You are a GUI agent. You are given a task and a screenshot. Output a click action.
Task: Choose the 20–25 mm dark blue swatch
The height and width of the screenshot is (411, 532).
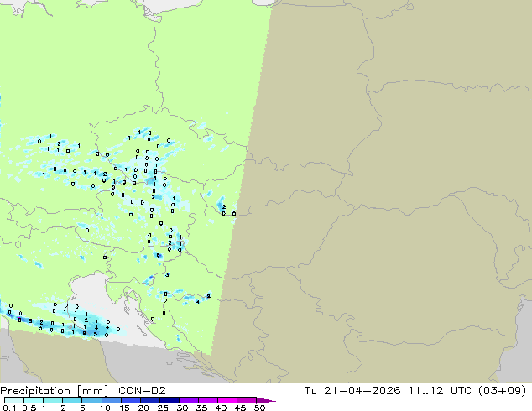[x=149, y=400]
